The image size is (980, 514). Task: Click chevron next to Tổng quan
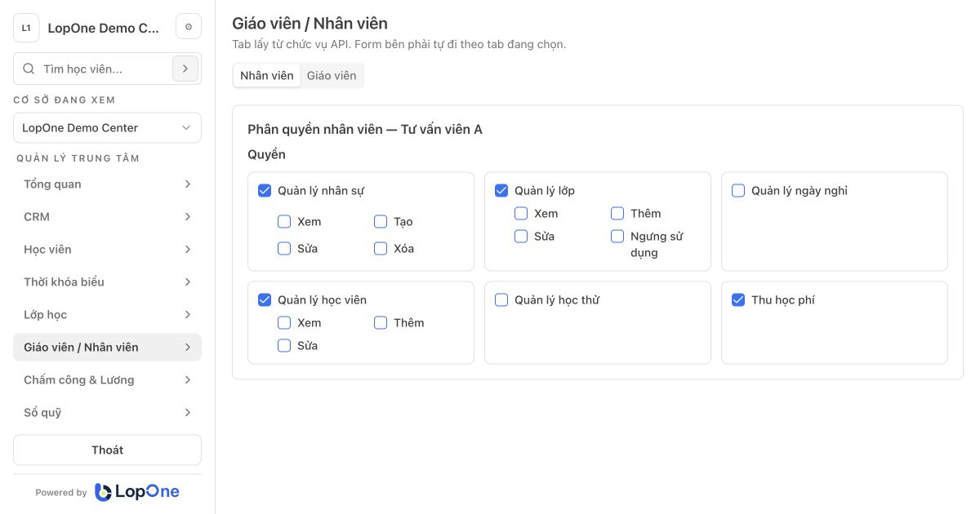click(188, 184)
